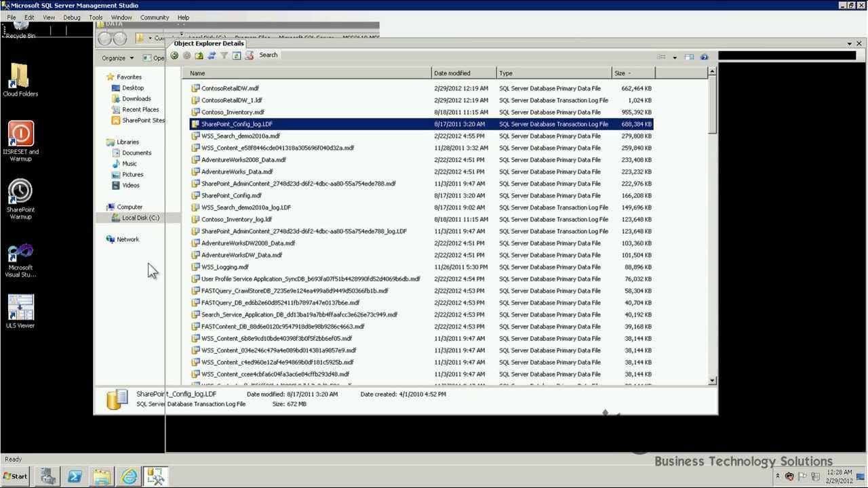Viewport: 868px width, 488px height.
Task: Open the File menu
Action: coord(12,18)
